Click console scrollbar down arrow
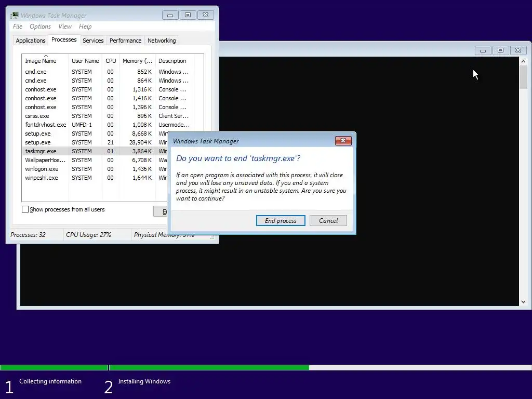Screen dimensions: 532x399 point(523,302)
